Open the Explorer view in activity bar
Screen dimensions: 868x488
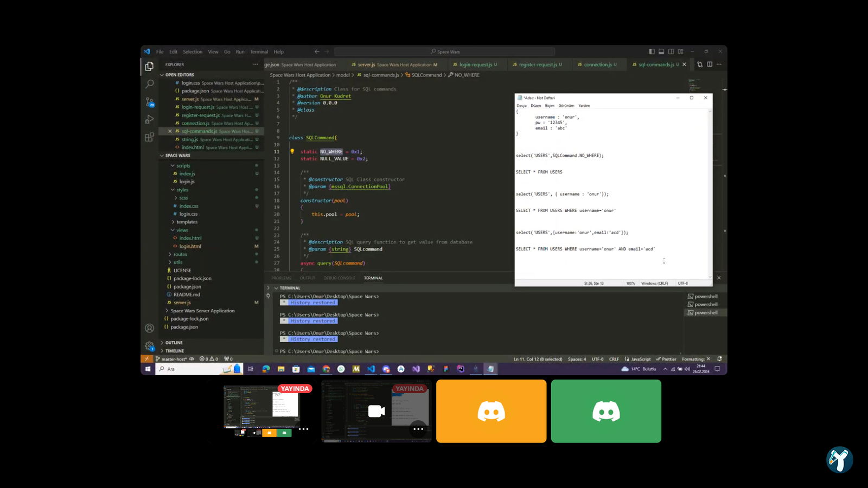coord(149,66)
